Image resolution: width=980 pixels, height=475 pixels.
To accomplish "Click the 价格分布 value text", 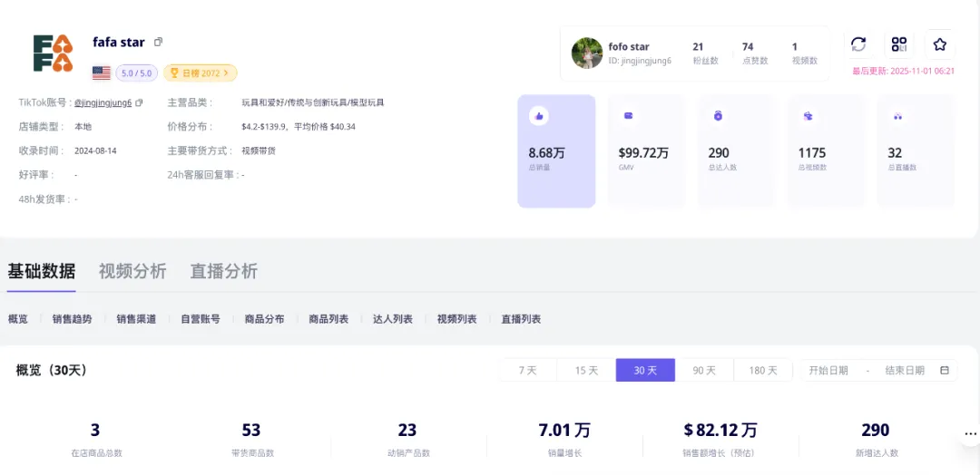I will click(x=299, y=127).
